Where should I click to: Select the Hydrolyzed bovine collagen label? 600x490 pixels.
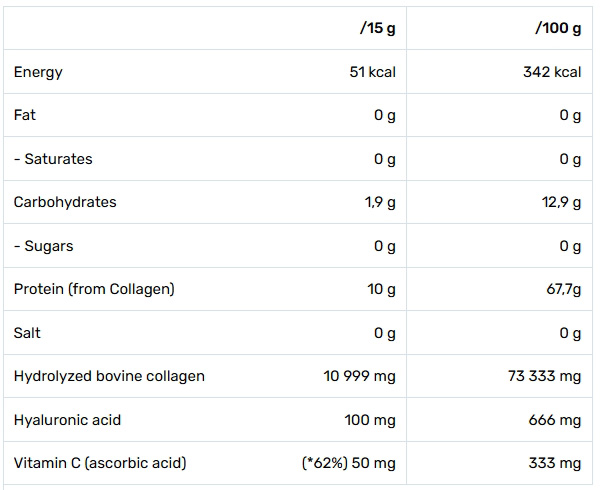click(x=109, y=376)
